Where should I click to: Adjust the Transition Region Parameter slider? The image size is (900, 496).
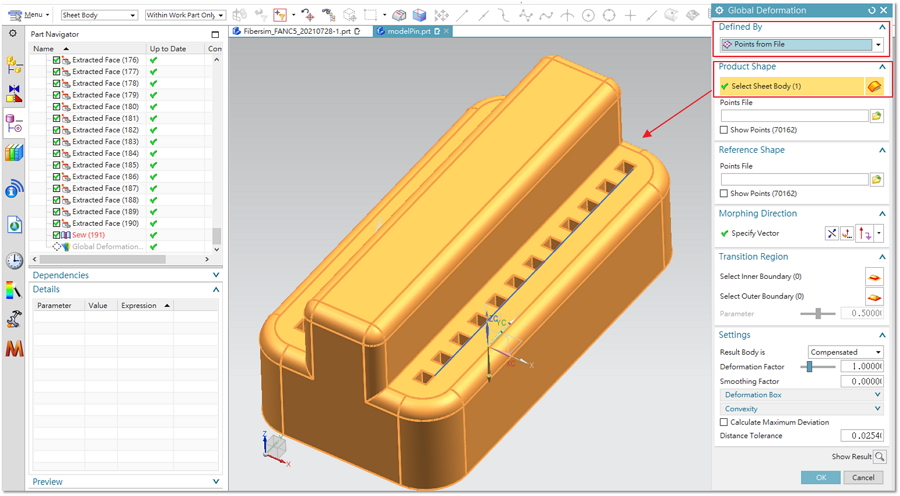(818, 314)
